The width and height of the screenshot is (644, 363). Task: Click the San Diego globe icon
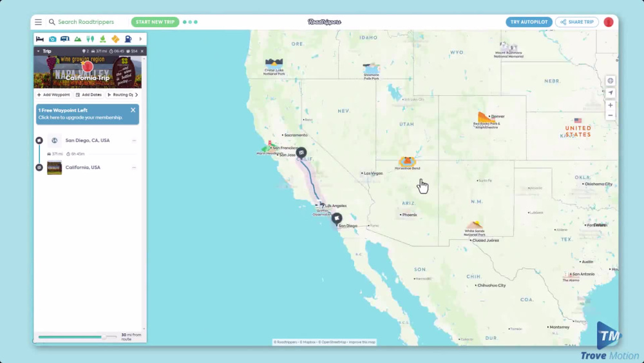pos(54,141)
